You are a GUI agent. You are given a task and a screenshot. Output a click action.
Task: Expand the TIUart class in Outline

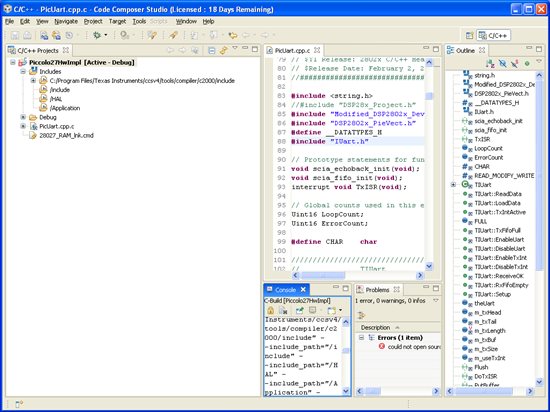pos(453,184)
